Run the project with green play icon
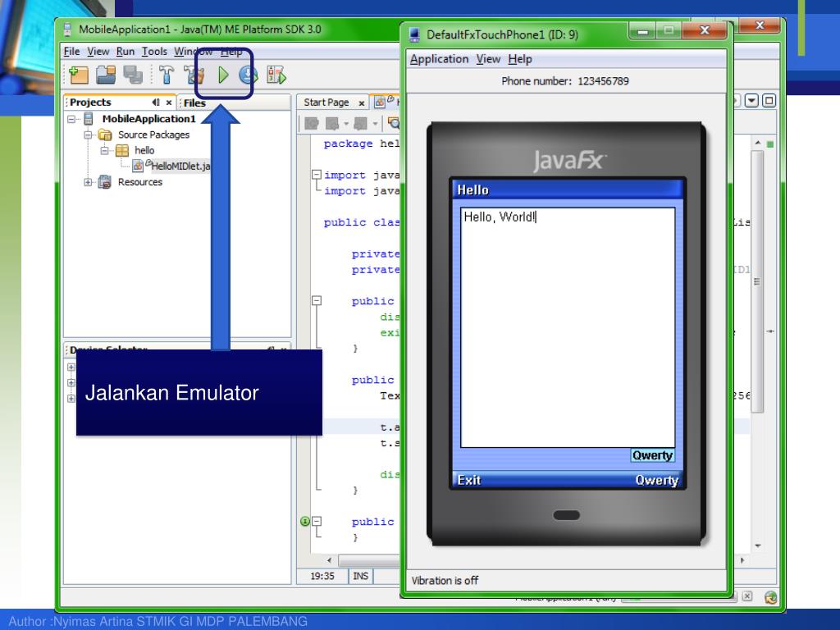Image resolution: width=840 pixels, height=630 pixels. pos(223,75)
